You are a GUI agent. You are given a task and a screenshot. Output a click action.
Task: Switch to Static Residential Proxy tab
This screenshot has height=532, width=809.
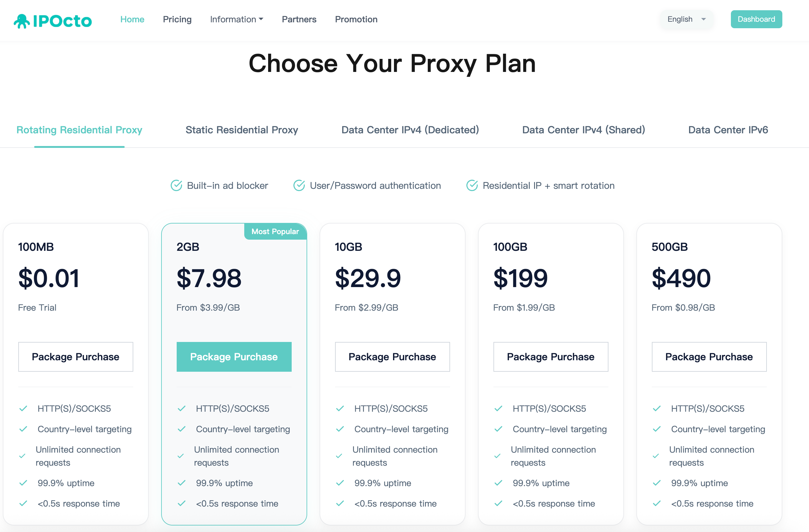(242, 130)
